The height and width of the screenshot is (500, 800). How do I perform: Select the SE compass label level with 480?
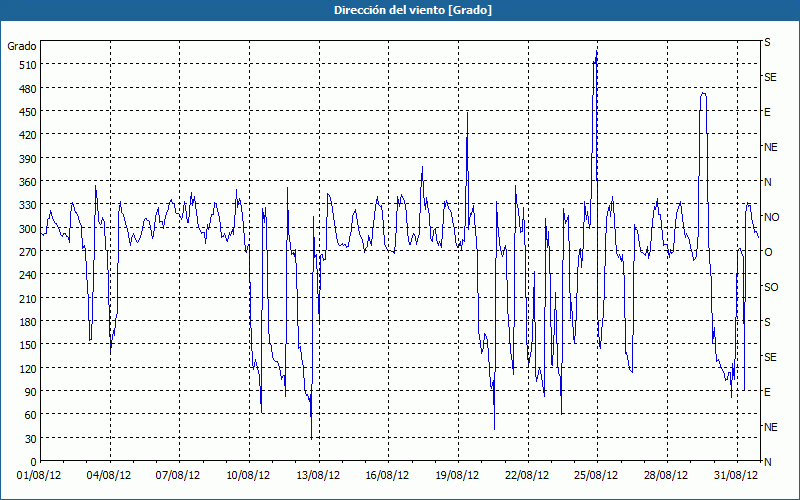pyautogui.click(x=770, y=77)
